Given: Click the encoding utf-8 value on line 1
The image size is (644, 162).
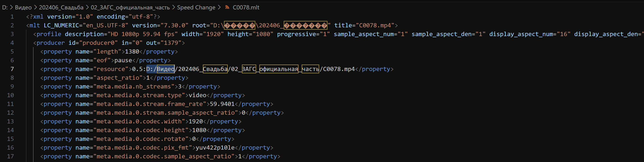Looking at the screenshot, I should click(141, 17).
